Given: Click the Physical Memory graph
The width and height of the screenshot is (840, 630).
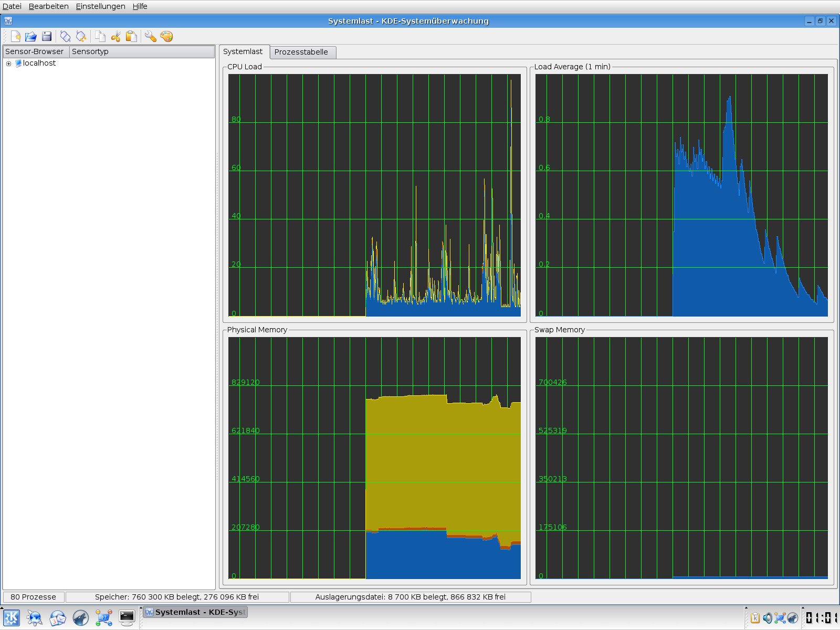Looking at the screenshot, I should coord(374,458).
